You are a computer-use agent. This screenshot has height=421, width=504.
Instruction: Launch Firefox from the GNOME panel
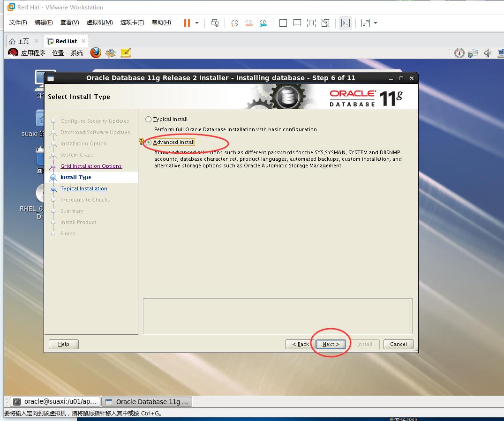click(96, 53)
